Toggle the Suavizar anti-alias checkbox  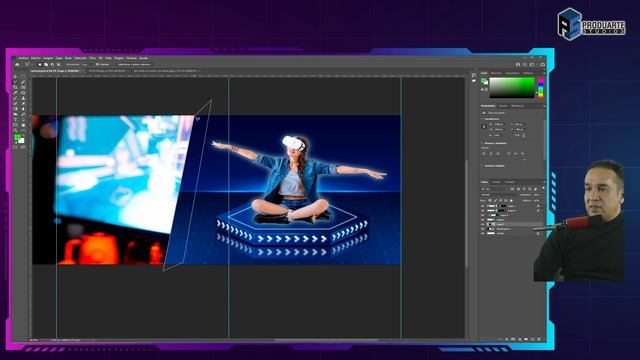coord(97,64)
